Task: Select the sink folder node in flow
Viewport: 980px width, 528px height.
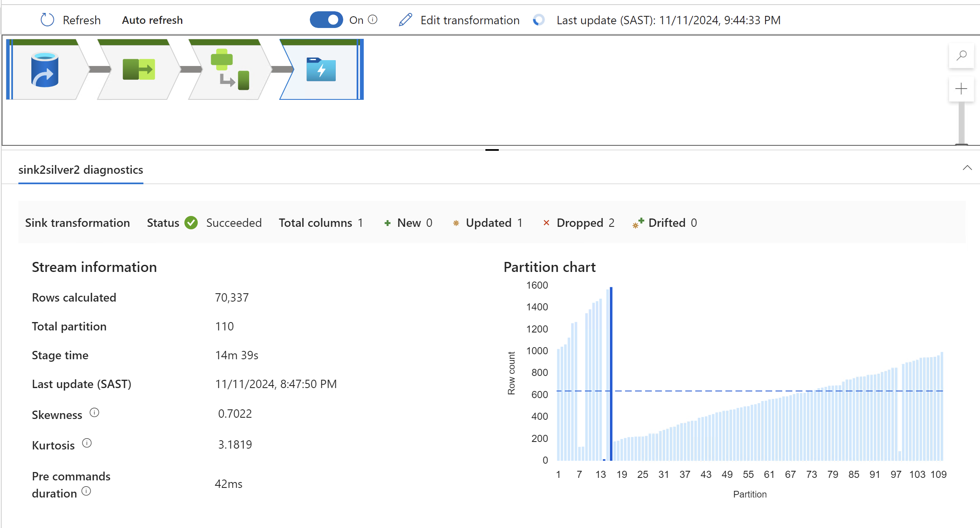Action: click(321, 69)
